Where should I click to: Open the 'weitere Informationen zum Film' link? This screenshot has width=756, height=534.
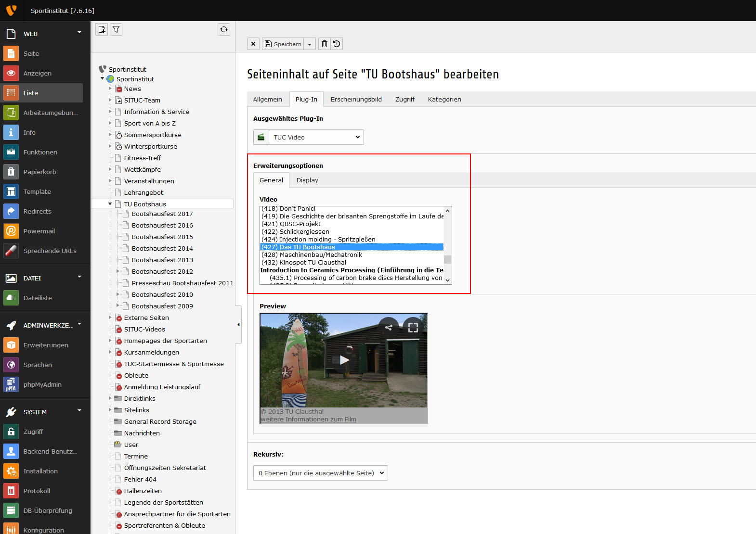pos(308,420)
